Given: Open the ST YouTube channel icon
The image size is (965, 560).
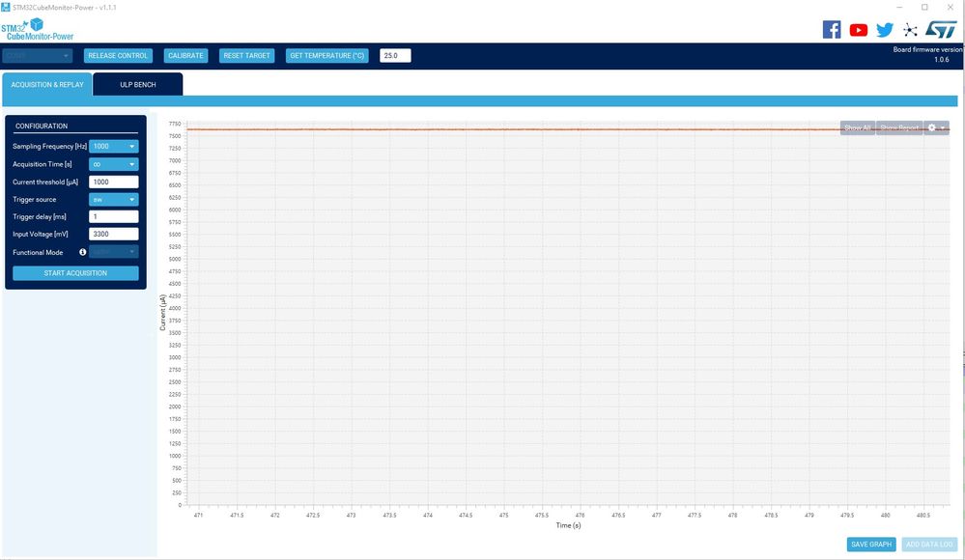Looking at the screenshot, I should (859, 30).
